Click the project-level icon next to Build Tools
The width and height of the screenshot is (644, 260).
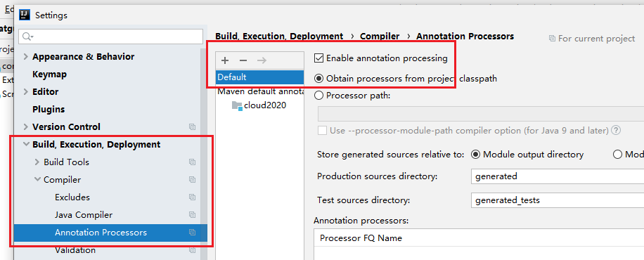192,162
